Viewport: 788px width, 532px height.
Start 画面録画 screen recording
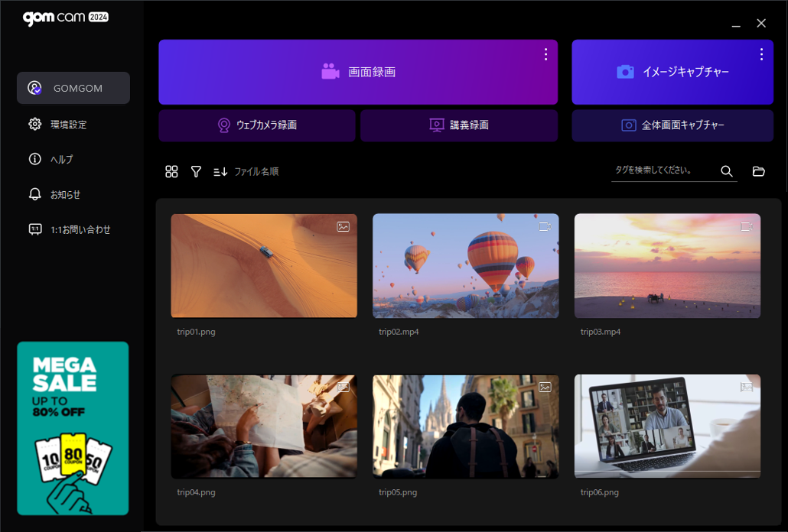click(x=358, y=73)
